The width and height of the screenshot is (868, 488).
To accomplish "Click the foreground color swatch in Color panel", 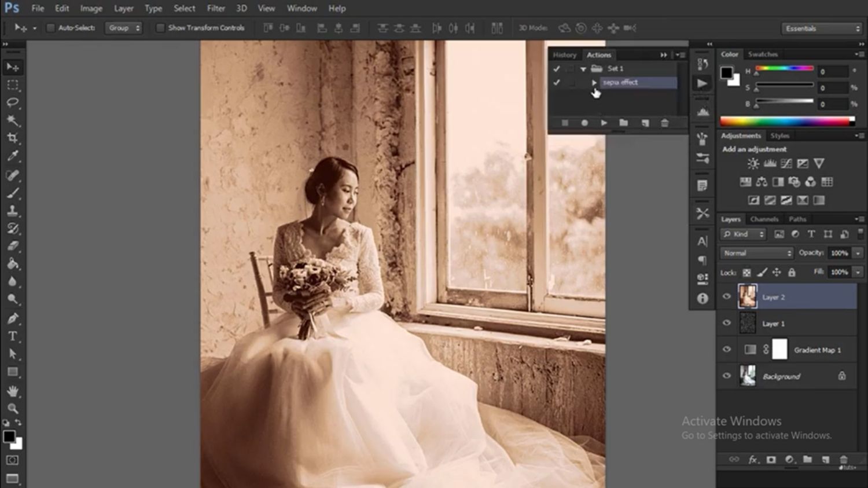I will 726,72.
